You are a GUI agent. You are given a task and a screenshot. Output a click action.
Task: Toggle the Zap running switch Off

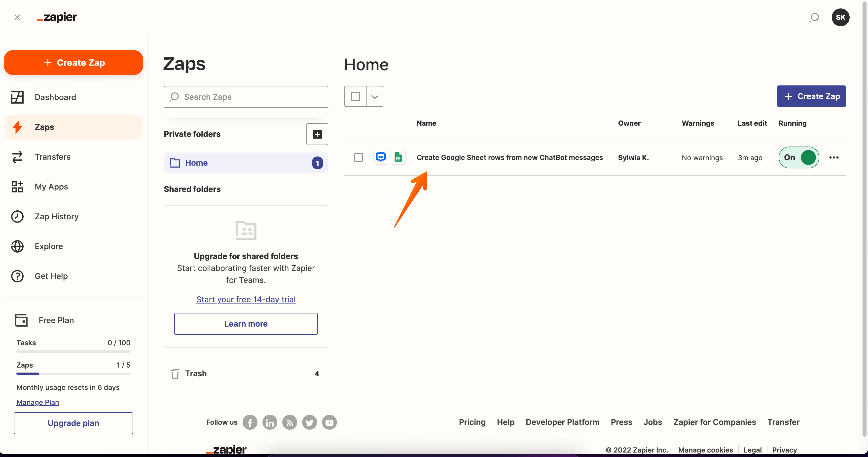tap(798, 157)
